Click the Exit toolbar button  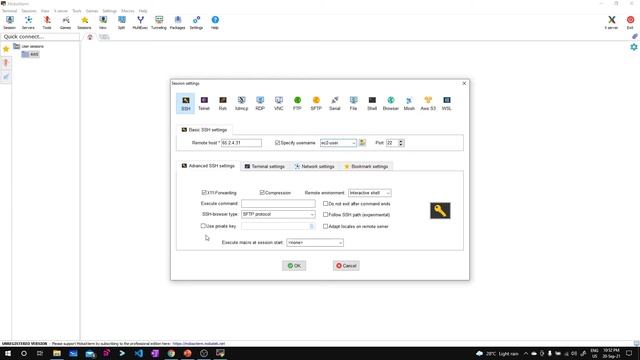coord(630,22)
